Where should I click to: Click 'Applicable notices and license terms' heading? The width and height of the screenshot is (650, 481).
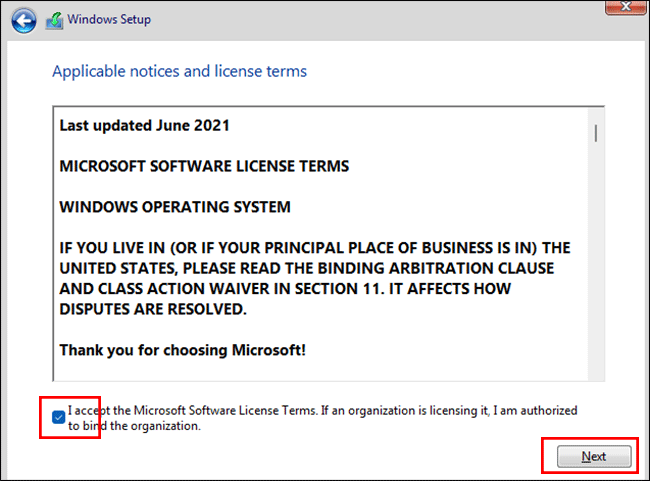coord(179,71)
